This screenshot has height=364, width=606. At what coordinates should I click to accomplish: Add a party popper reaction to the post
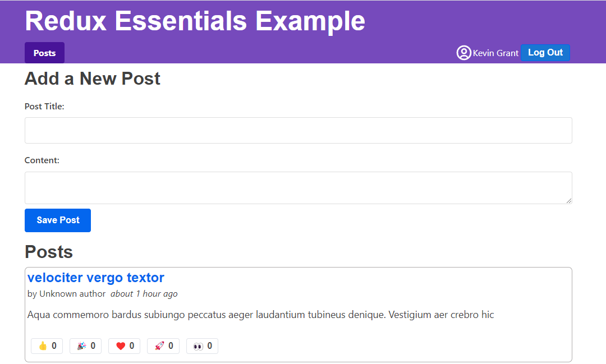click(x=85, y=345)
